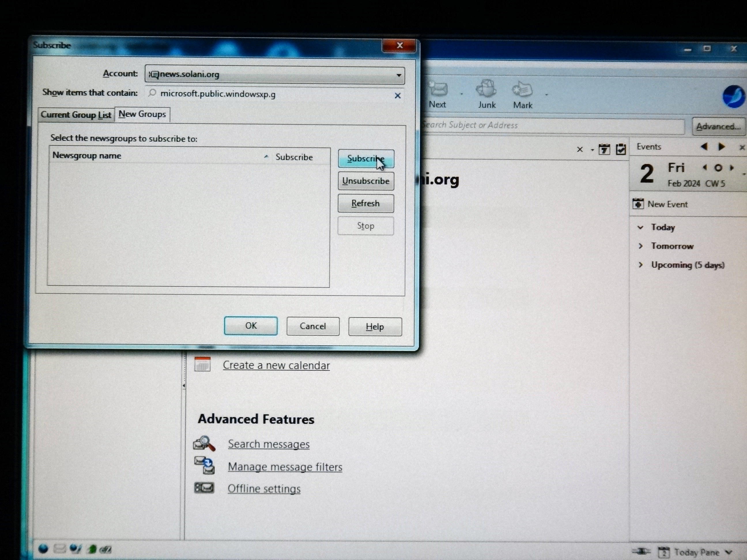The image size is (747, 560).
Task: Open the Today Pane dropdown chevron
Action: click(x=729, y=552)
